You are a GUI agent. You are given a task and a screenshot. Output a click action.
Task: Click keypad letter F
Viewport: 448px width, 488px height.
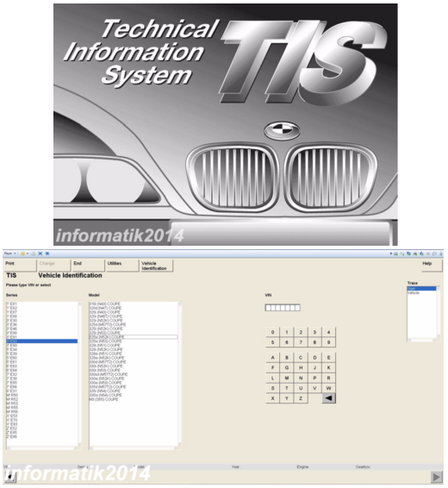(x=272, y=367)
